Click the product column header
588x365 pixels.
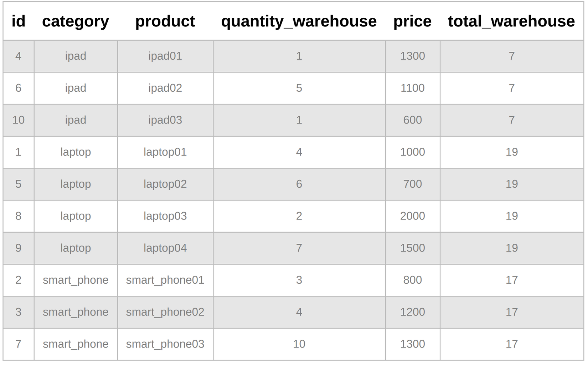(165, 21)
